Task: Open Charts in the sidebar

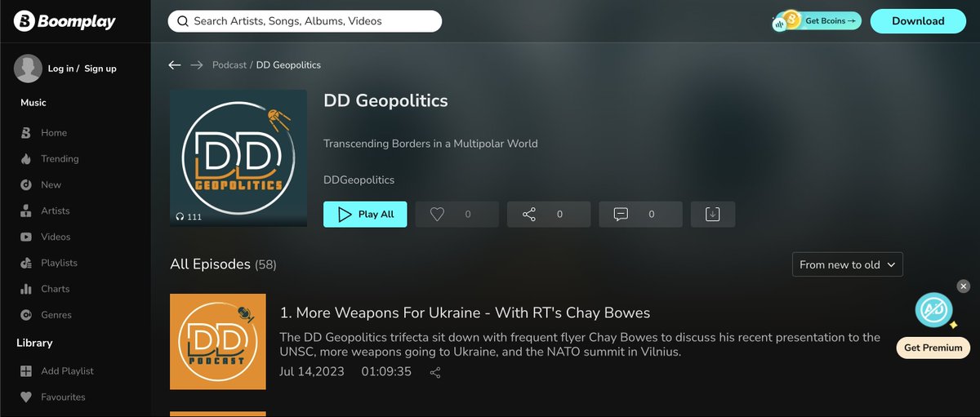Action: tap(56, 290)
